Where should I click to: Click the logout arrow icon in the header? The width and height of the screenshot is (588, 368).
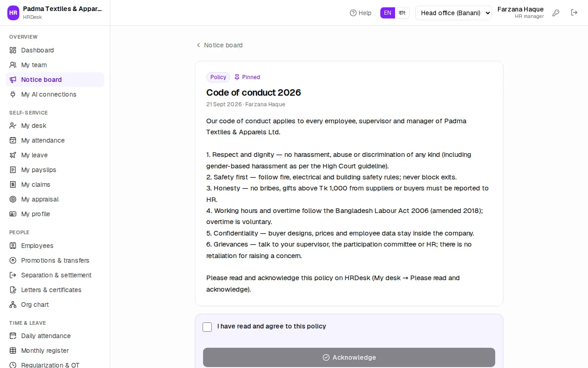574,13
